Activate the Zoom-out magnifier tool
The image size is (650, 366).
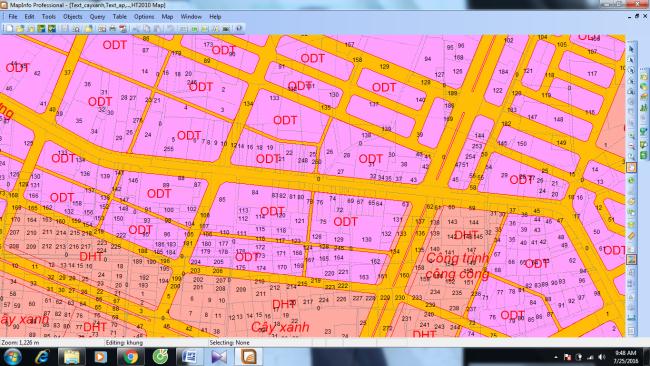point(631,146)
